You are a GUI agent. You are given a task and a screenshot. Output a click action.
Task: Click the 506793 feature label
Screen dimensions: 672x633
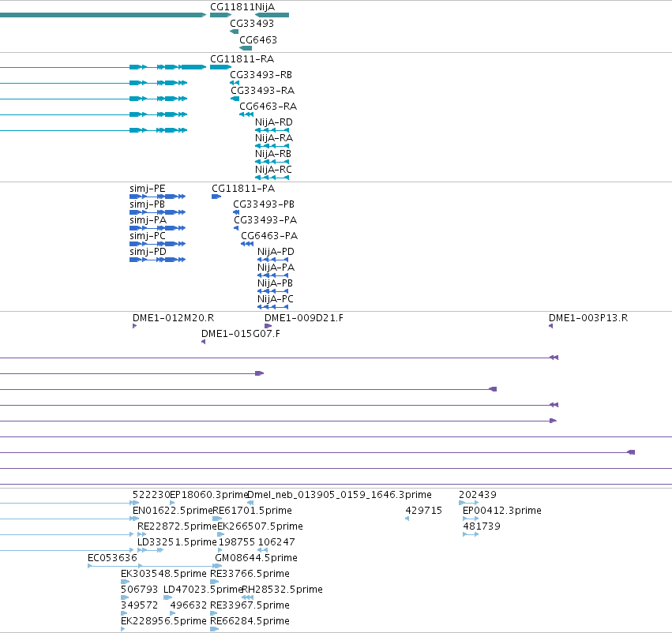[x=139, y=590]
